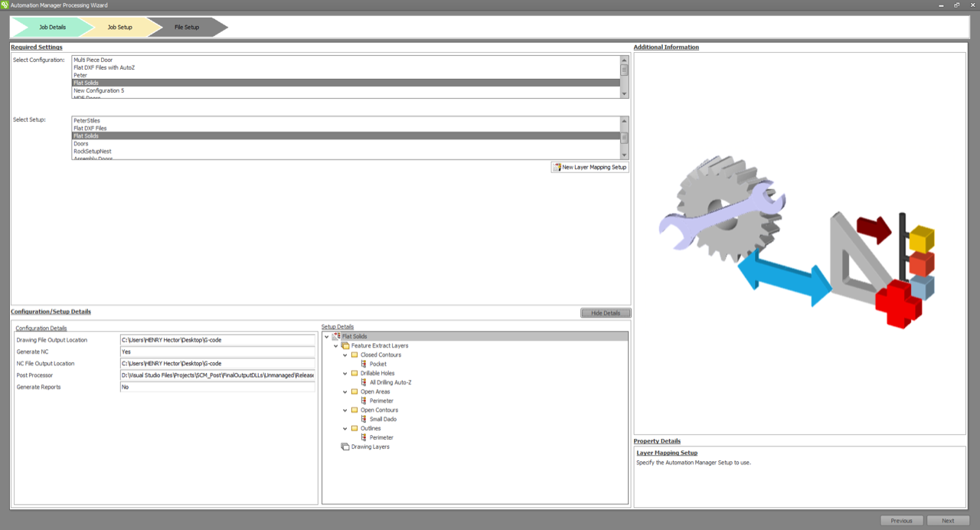Switch to the File Setup wizard step
This screenshot has width=980, height=530.
[x=187, y=28]
